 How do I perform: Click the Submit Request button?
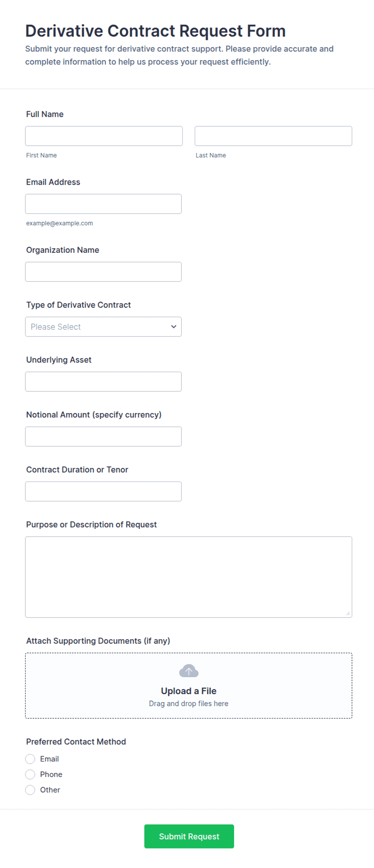tap(189, 836)
